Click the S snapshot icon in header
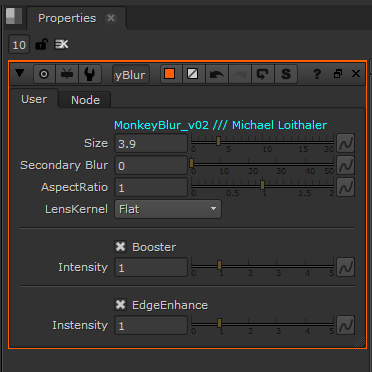 pos(286,74)
